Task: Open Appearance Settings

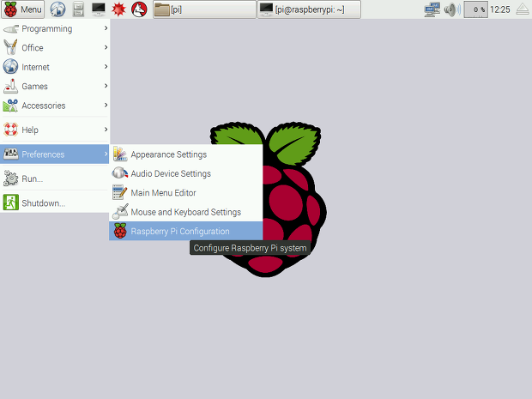Action: click(186, 154)
